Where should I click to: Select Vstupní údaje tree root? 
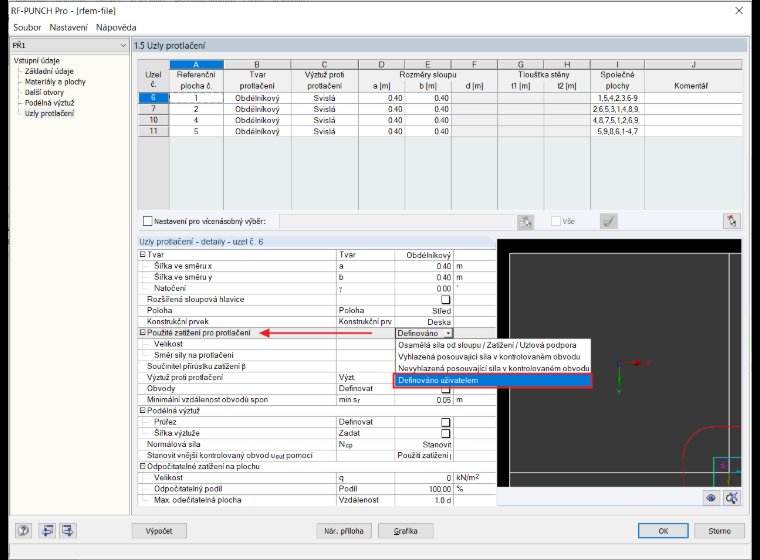[36, 61]
